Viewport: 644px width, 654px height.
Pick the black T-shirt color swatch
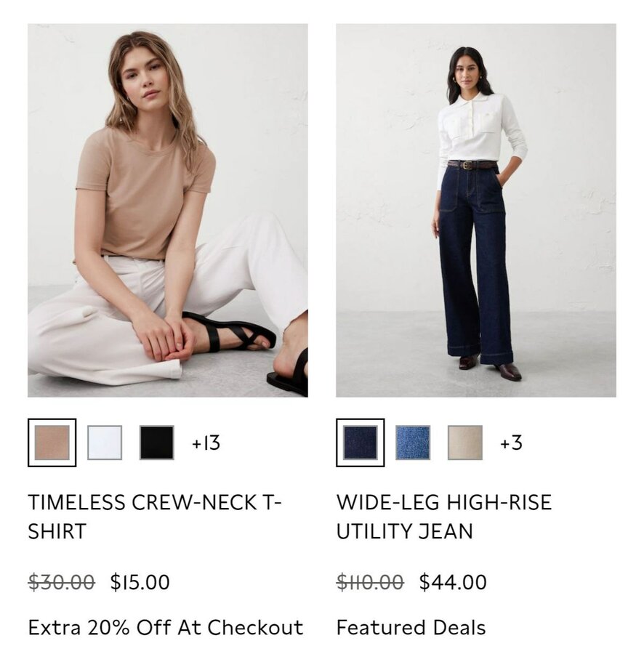[157, 443]
